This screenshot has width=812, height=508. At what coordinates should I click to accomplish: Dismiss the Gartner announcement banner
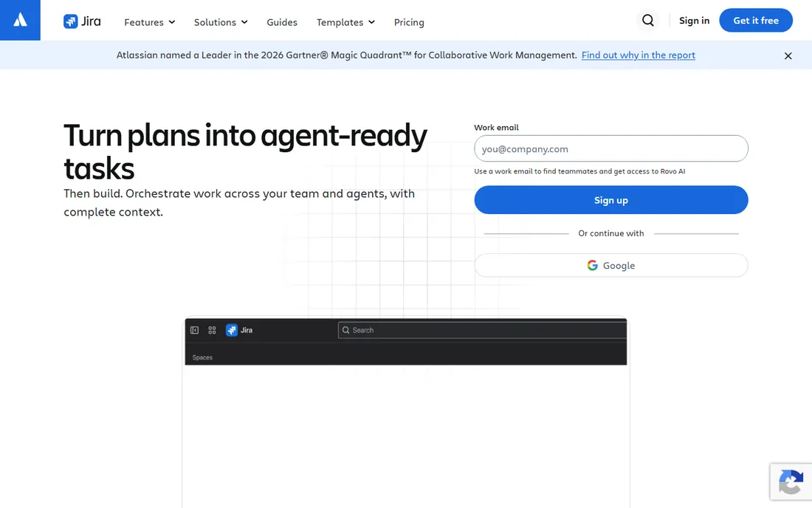click(x=788, y=55)
